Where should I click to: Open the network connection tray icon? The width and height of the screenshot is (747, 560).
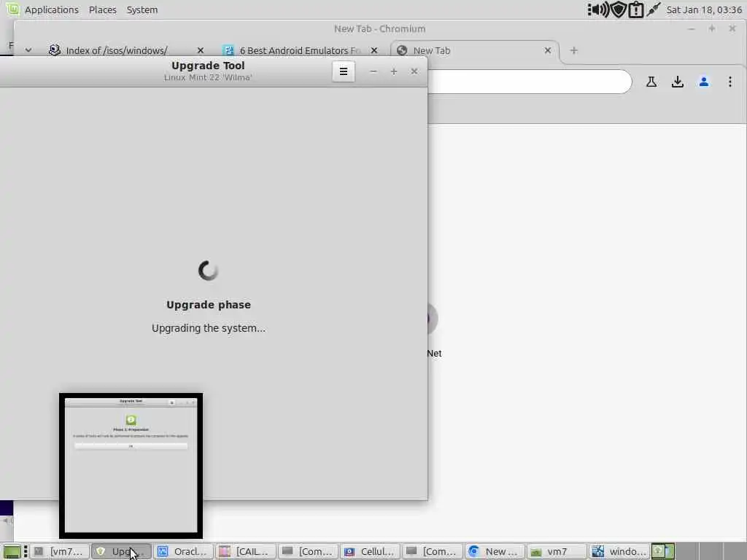[x=654, y=9]
